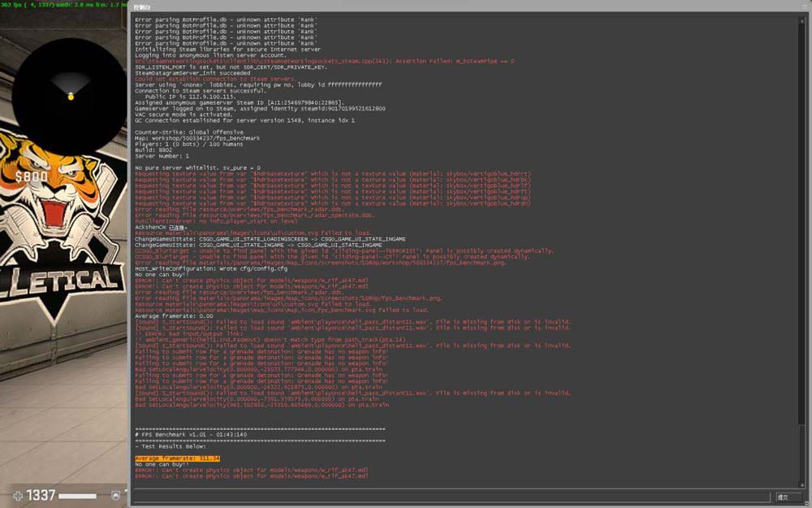This screenshot has width=812, height=508.
Task: Click 'Initializing Steam libraries for secure Internet server'
Action: pyautogui.click(x=228, y=50)
